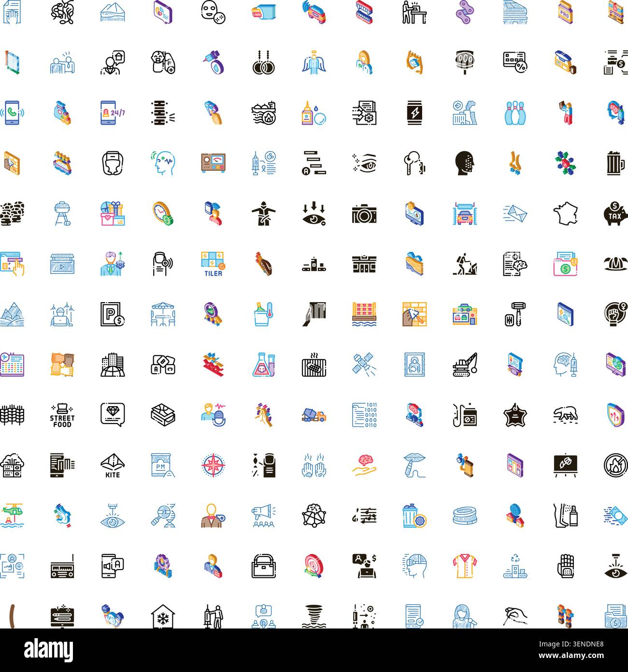This screenshot has width=628, height=672.
Task: Click the house with snowflake icon
Action: click(x=163, y=616)
